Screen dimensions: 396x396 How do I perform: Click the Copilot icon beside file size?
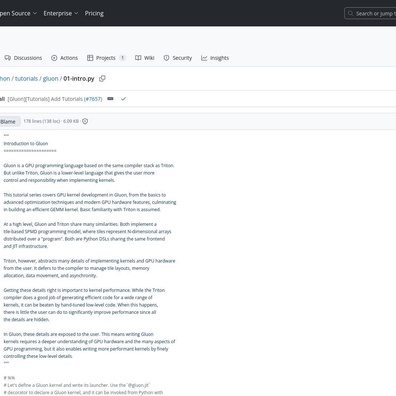(85, 121)
